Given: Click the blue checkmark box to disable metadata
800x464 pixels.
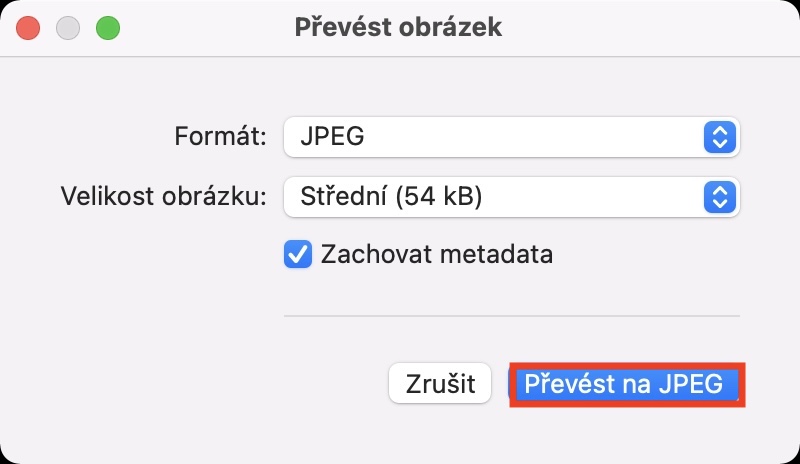Looking at the screenshot, I should point(298,254).
